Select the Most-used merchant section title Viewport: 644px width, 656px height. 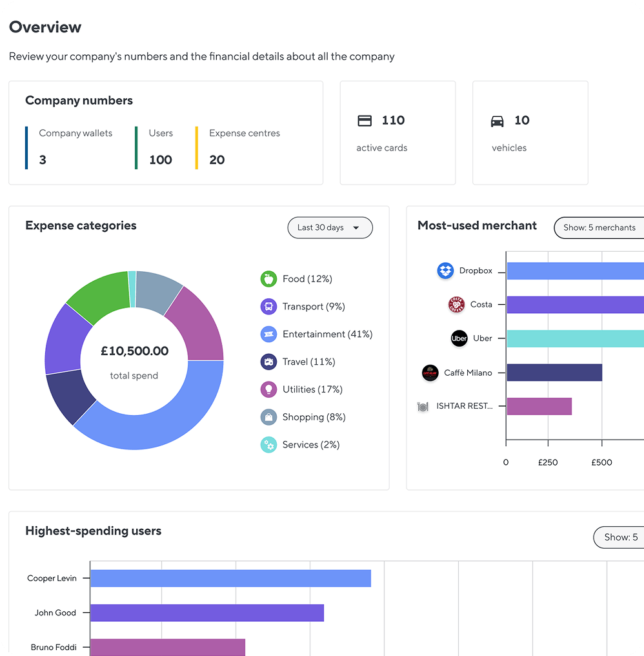pyautogui.click(x=477, y=225)
